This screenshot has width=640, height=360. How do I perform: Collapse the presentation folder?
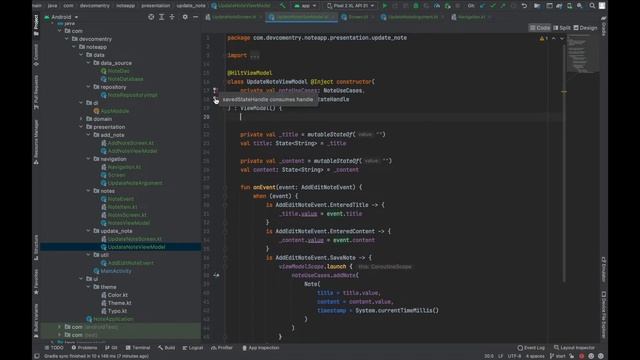81,127
